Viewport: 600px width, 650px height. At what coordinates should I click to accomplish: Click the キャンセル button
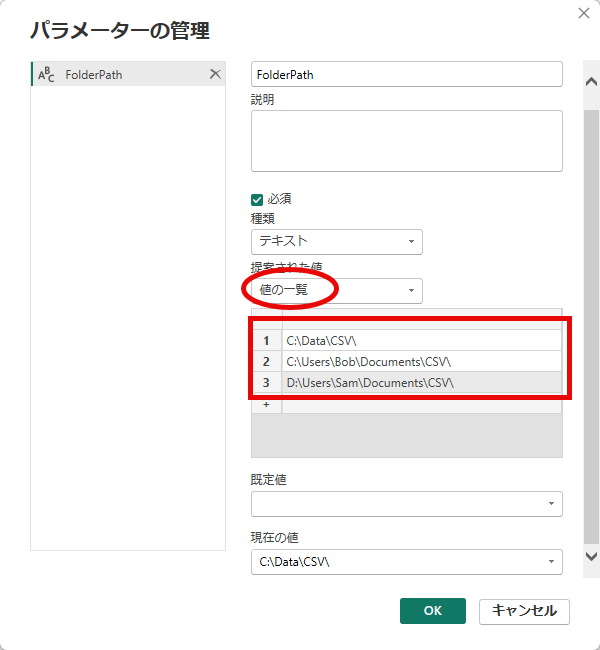524,611
